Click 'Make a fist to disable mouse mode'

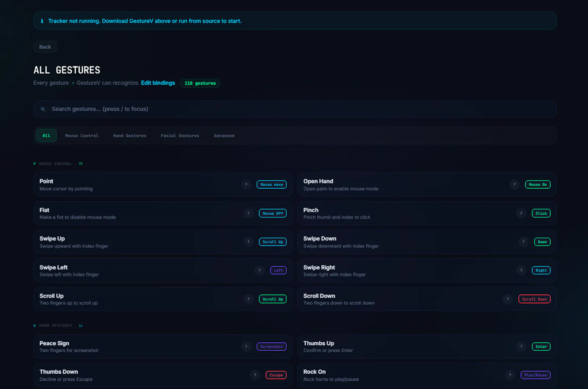(x=78, y=217)
